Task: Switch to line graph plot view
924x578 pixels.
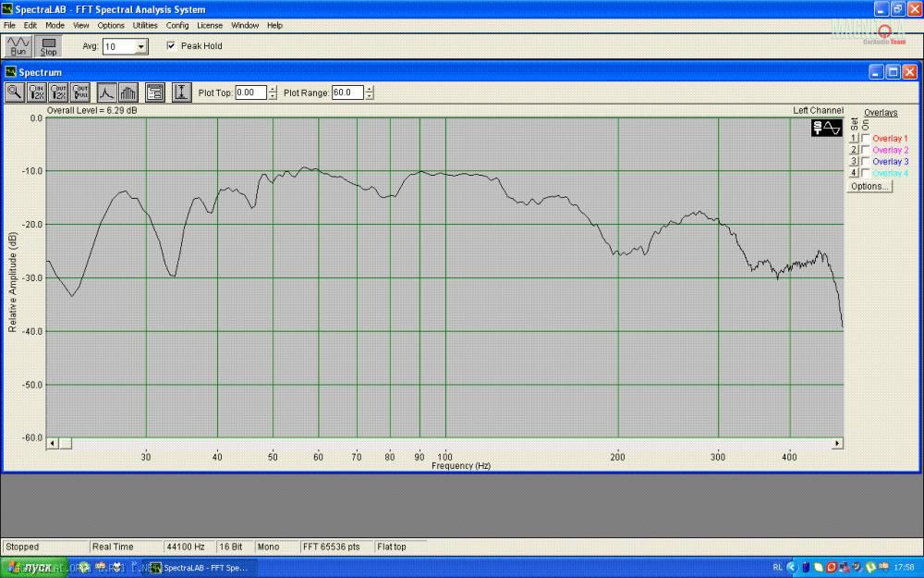Action: 106,92
